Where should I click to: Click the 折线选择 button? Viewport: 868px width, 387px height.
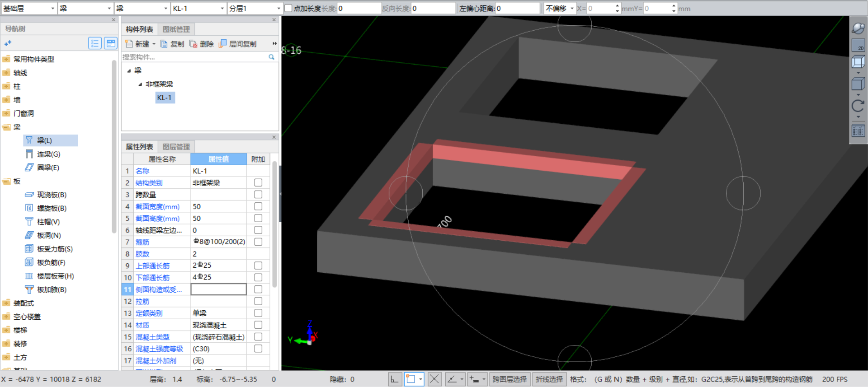[549, 379]
